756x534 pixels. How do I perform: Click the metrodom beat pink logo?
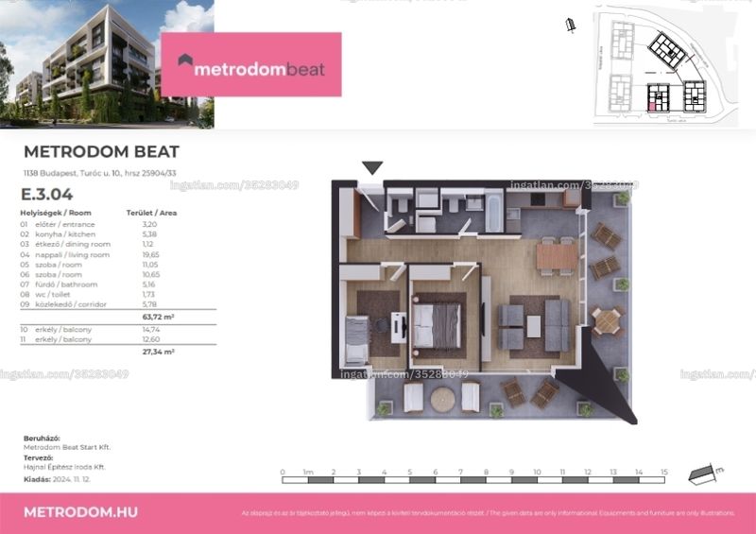click(x=251, y=64)
